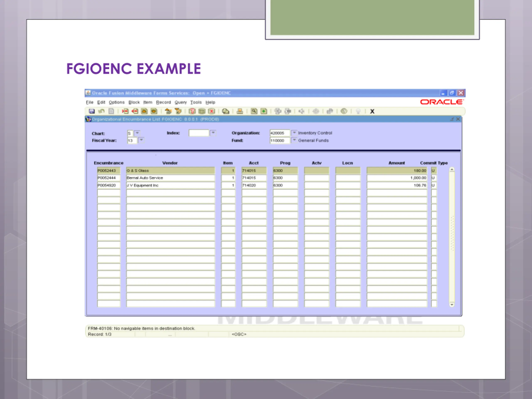Open the File menu
This screenshot has width=532, height=399.
click(90, 102)
